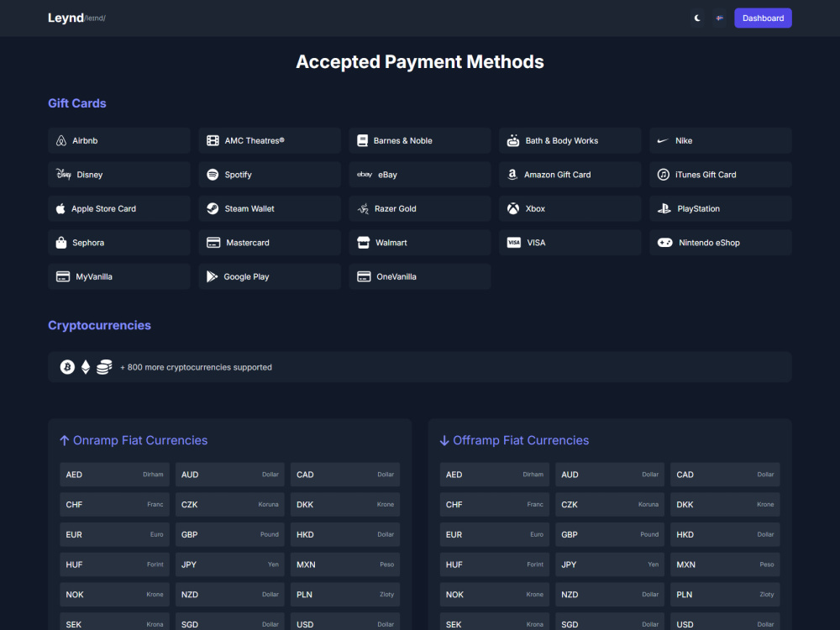This screenshot has width=840, height=630.
Task: Open the Dashboard button
Action: pyautogui.click(x=763, y=18)
